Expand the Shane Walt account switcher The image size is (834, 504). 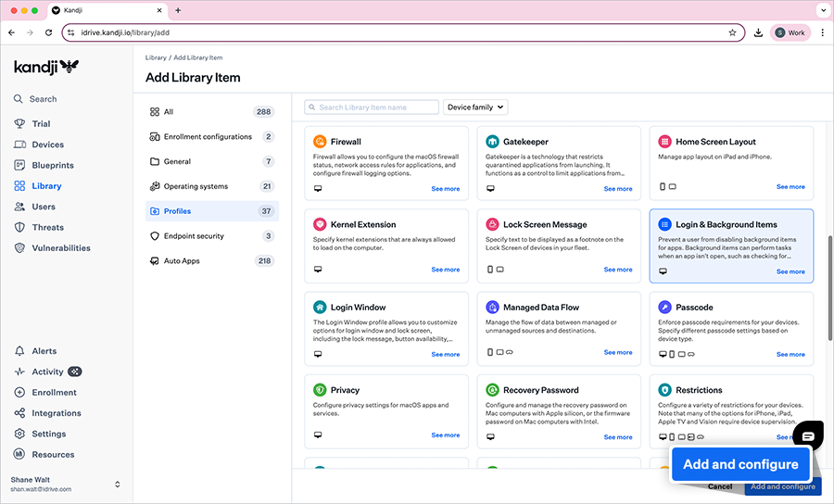click(117, 485)
